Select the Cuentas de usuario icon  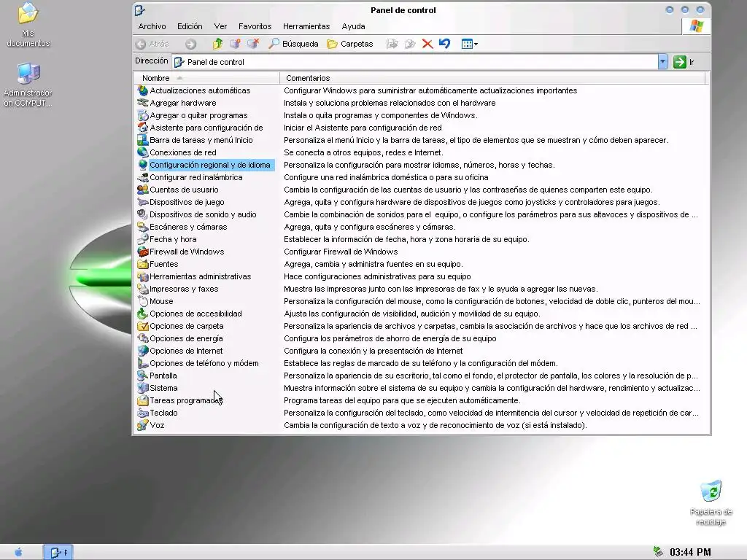pos(142,189)
